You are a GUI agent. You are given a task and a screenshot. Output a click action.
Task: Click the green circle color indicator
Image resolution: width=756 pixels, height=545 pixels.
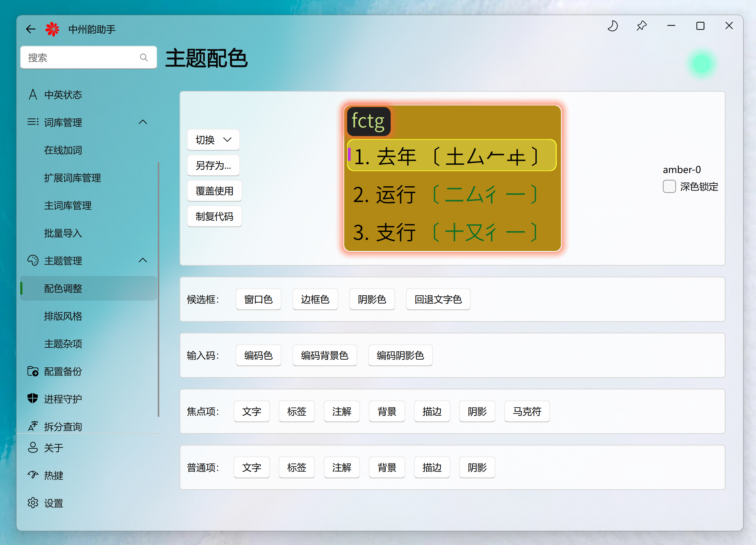(702, 64)
